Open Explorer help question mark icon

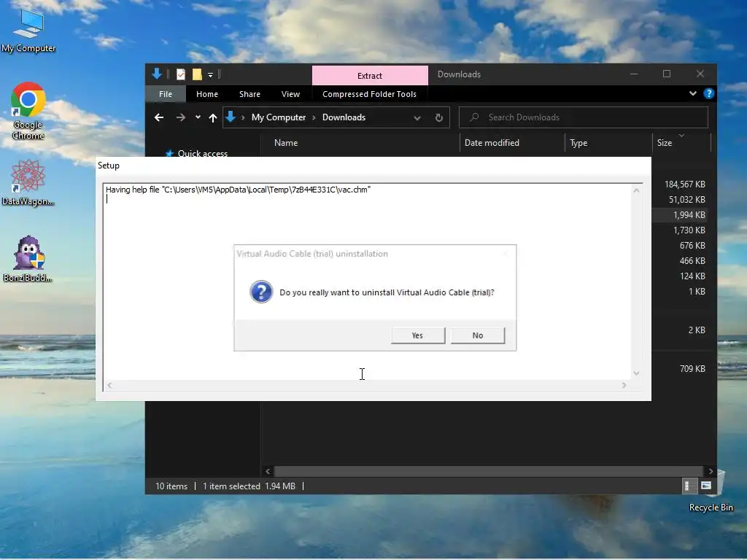[708, 94]
